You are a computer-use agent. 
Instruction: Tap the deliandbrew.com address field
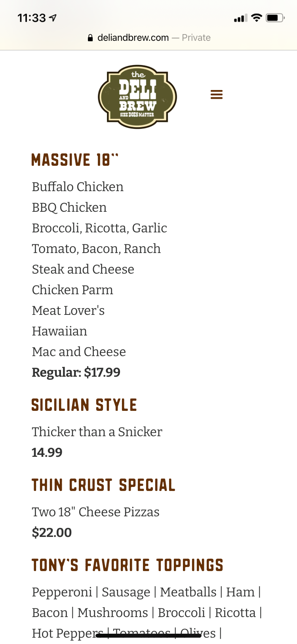[x=133, y=38]
